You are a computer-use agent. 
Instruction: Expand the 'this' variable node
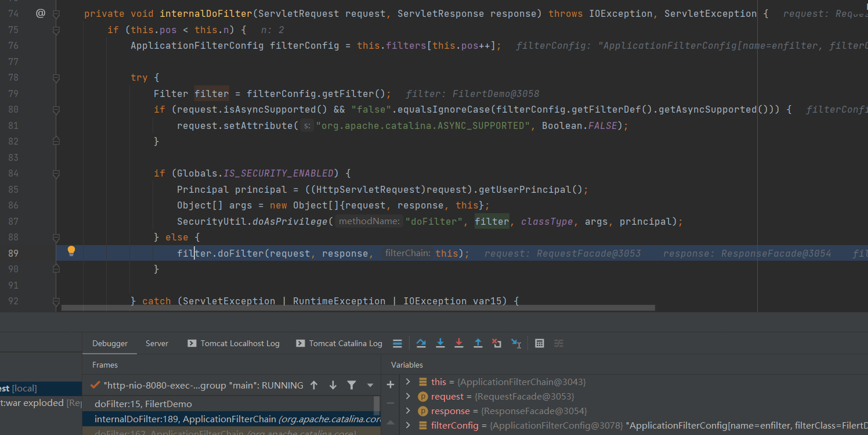coord(408,382)
